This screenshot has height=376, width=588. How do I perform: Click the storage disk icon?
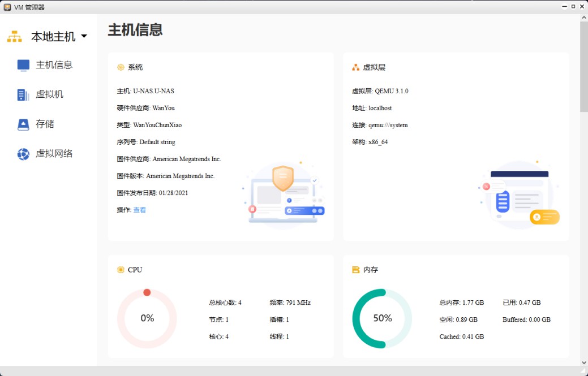tap(23, 124)
